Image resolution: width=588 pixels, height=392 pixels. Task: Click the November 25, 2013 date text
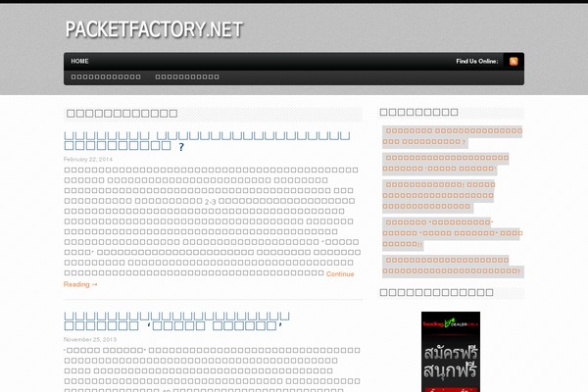[90, 339]
